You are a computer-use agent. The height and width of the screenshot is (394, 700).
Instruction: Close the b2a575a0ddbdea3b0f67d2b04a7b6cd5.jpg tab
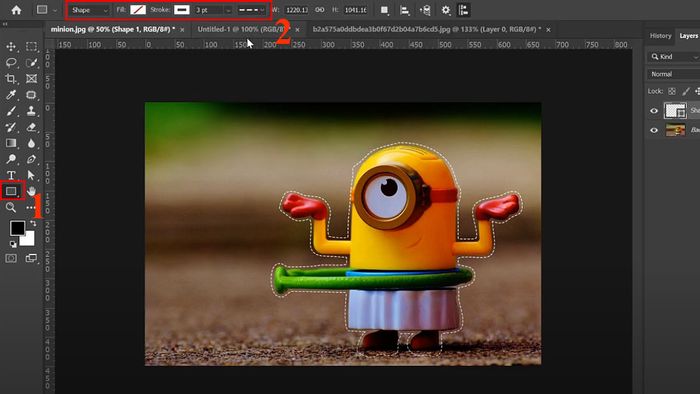(548, 30)
